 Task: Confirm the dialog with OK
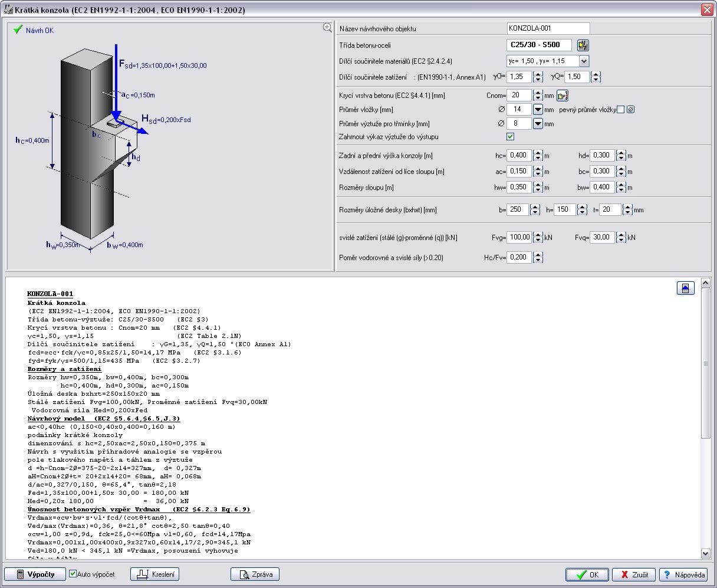pyautogui.click(x=587, y=574)
